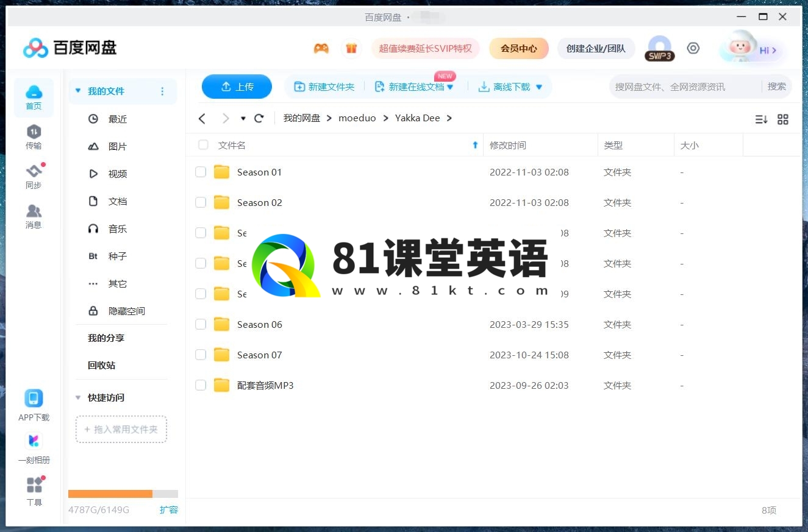This screenshot has width=808, height=532.
Task: Select 种子 in the sidebar
Action: click(x=118, y=256)
